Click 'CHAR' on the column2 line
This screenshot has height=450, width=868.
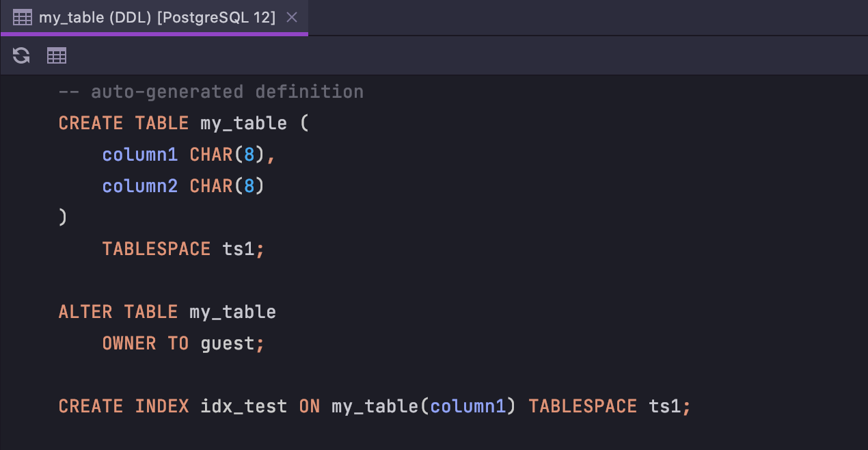(x=211, y=186)
